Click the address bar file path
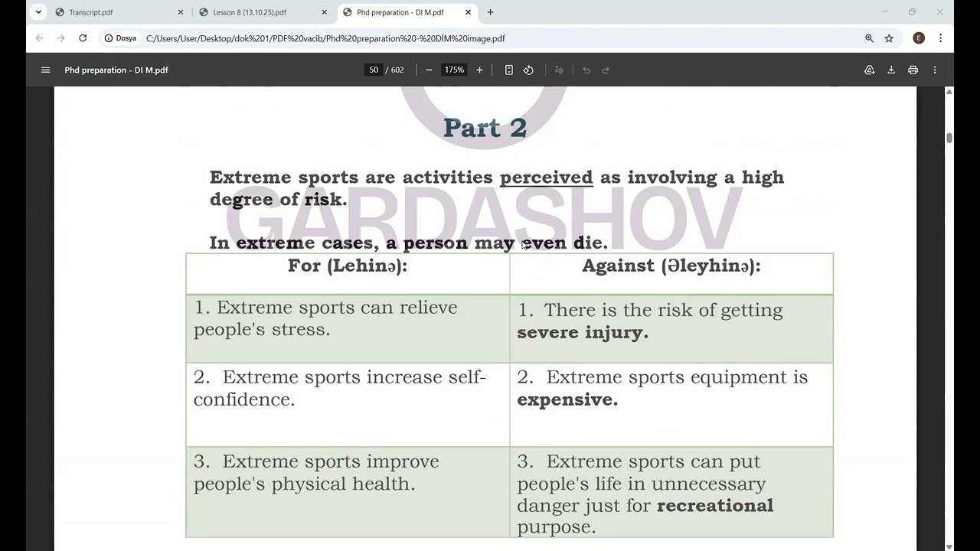Viewport: 980px width, 551px height. point(325,38)
